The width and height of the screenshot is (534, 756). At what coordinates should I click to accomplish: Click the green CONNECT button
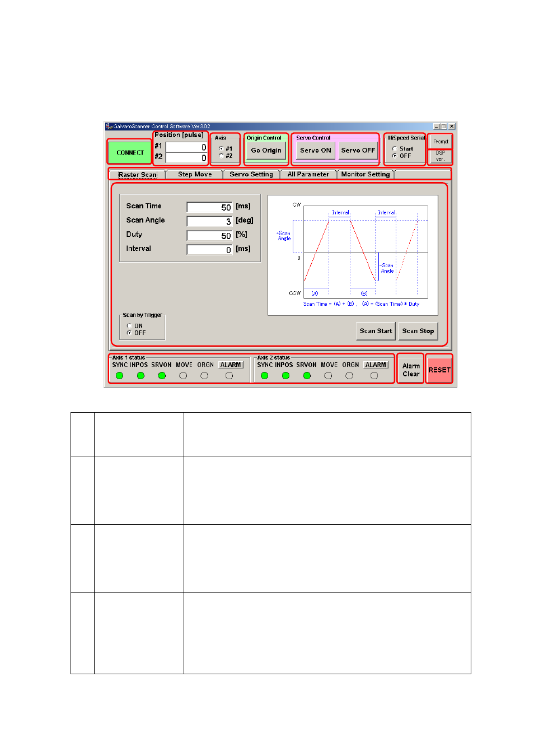[x=130, y=152]
